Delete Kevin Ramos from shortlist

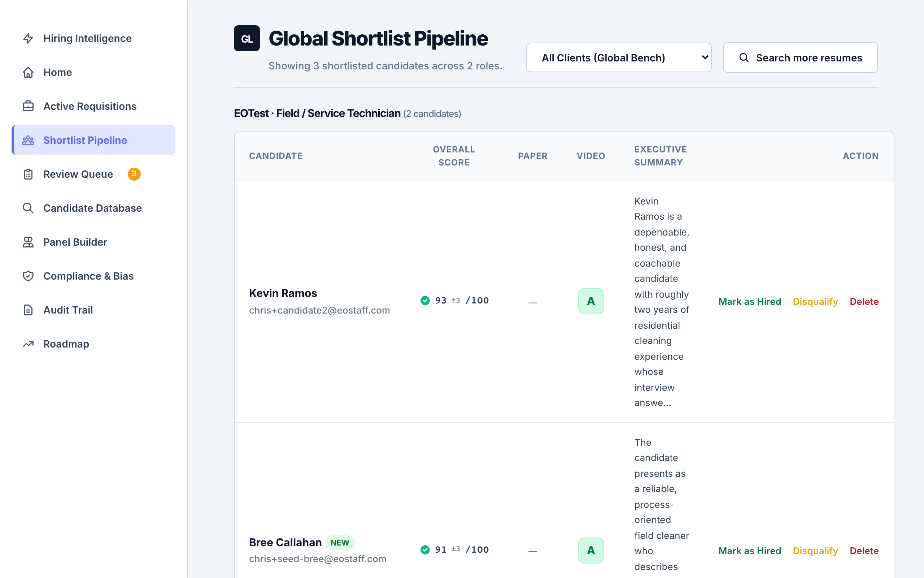tap(864, 302)
